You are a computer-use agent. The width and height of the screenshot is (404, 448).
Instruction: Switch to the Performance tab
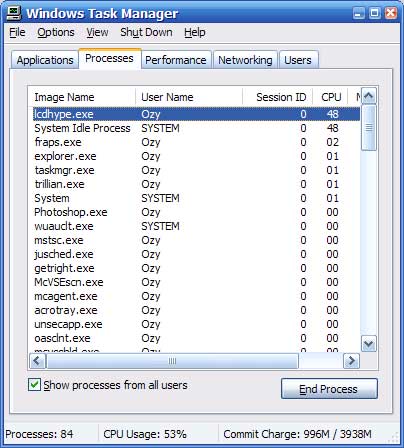(x=176, y=60)
